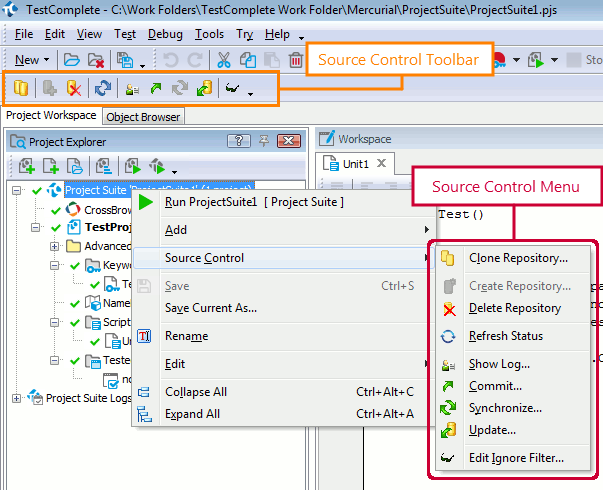Collapse the Script tree node
603x490 pixels.
click(55, 322)
